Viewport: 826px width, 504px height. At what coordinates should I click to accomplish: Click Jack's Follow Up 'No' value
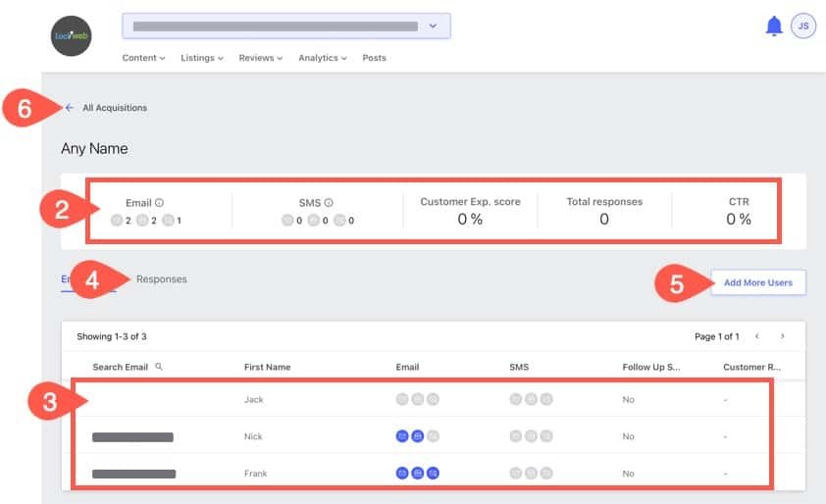[628, 399]
